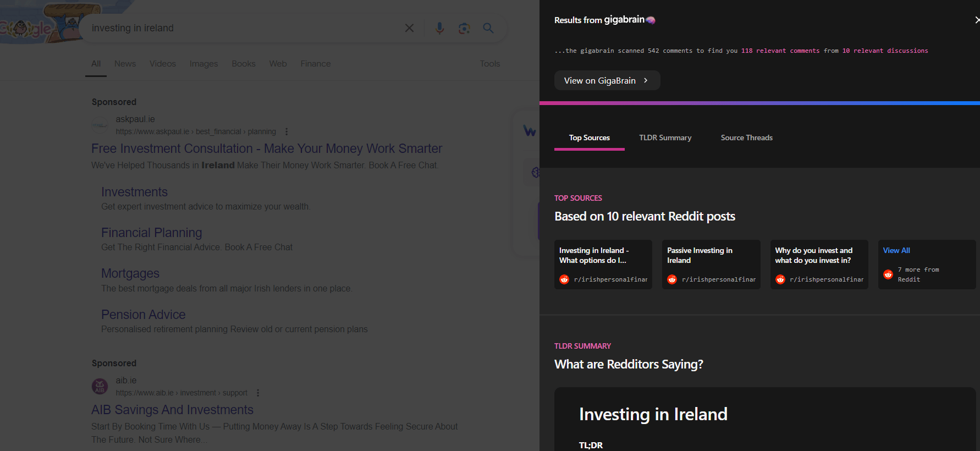Select the Web search tab

[x=278, y=64]
